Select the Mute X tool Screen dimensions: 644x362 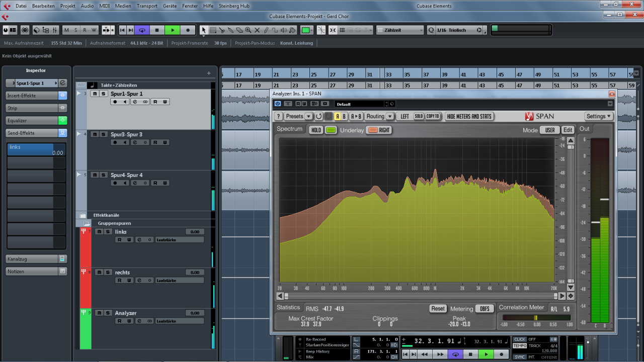(x=257, y=30)
